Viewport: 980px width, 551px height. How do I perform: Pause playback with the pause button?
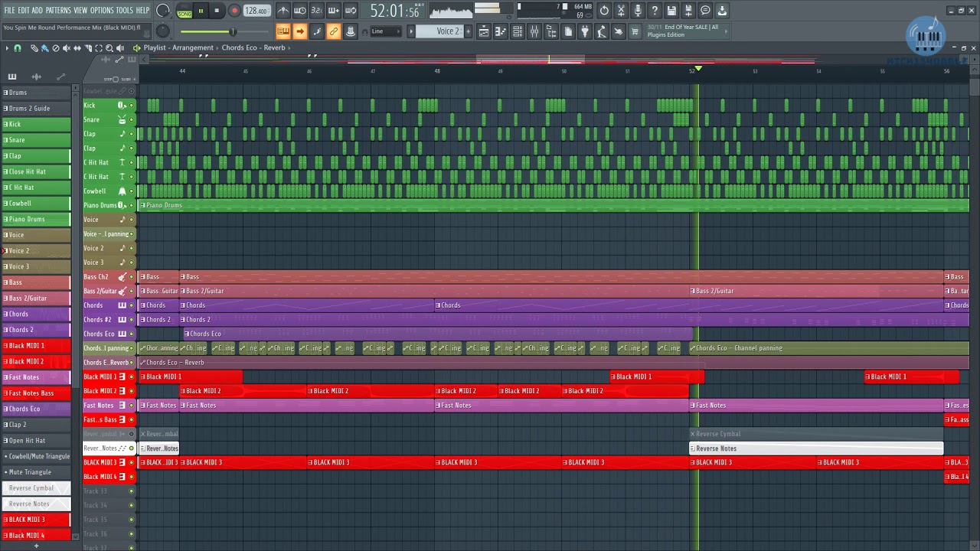[201, 11]
